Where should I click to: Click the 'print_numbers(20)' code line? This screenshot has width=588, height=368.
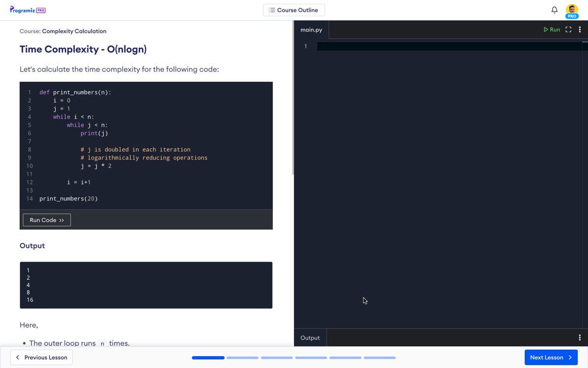(x=69, y=199)
